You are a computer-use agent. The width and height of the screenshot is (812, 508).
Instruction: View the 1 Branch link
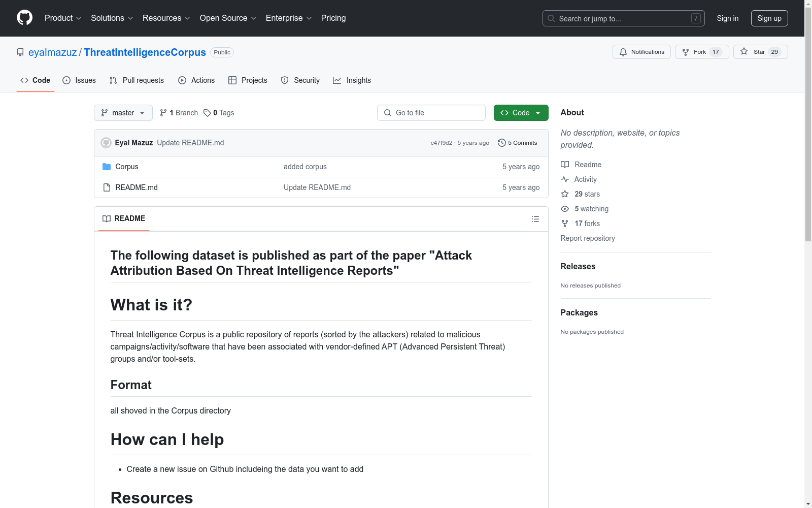point(179,113)
